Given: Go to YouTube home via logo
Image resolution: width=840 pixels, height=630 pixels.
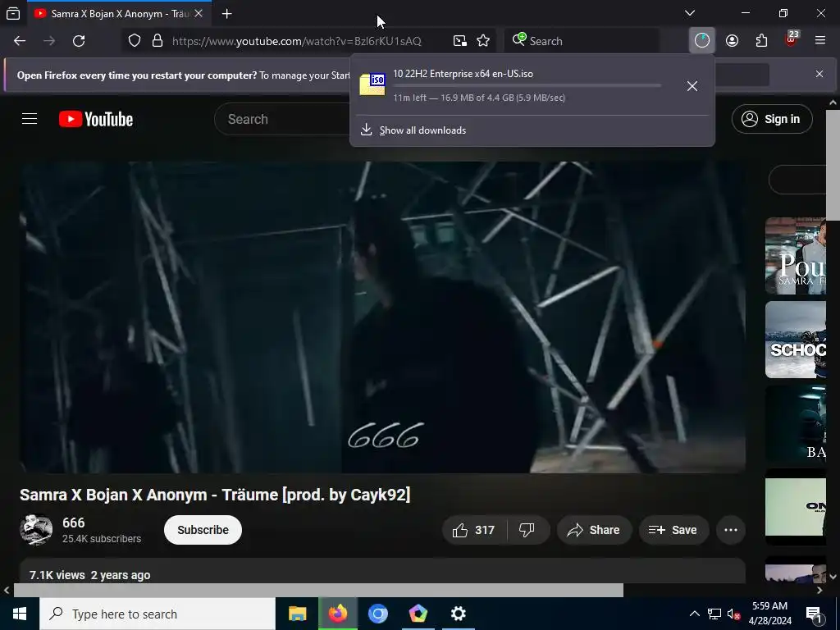Looking at the screenshot, I should pos(96,119).
